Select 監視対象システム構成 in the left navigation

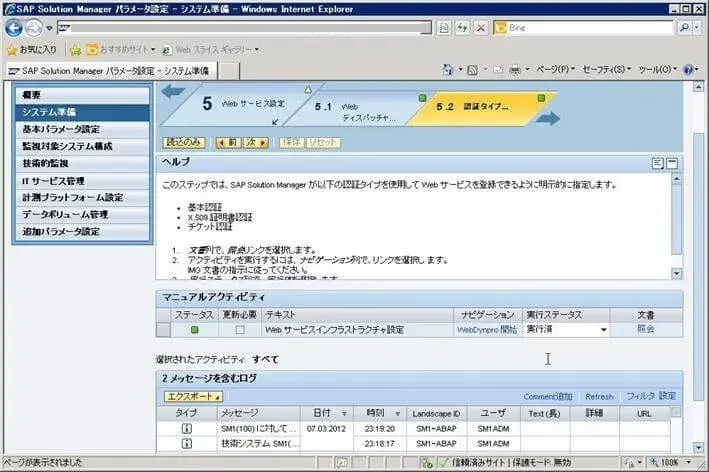click(82, 146)
